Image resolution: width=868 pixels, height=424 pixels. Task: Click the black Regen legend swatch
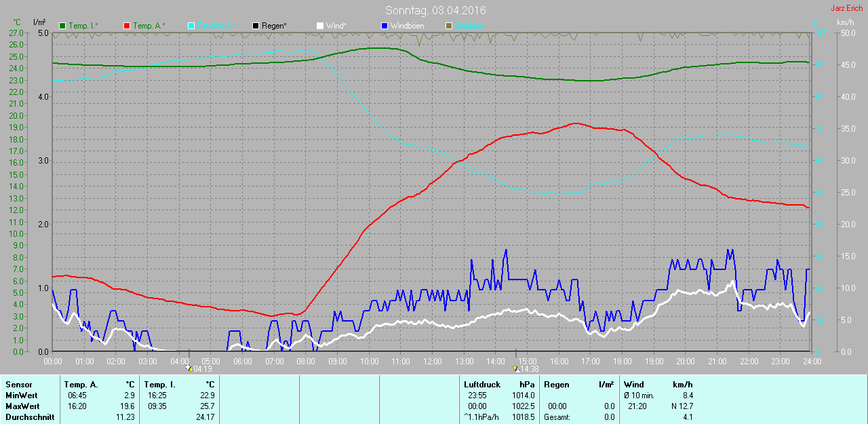coord(256,26)
